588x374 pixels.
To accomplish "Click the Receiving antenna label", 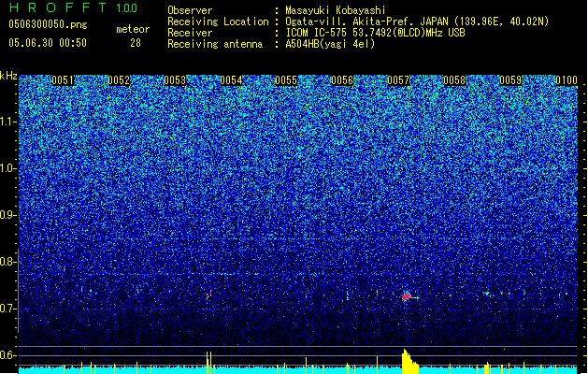I will 215,44.
